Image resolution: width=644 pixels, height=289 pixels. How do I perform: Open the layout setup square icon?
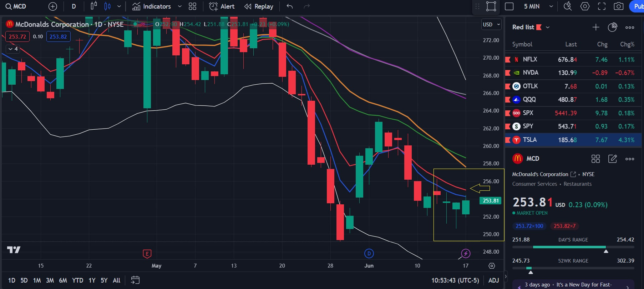(509, 6)
